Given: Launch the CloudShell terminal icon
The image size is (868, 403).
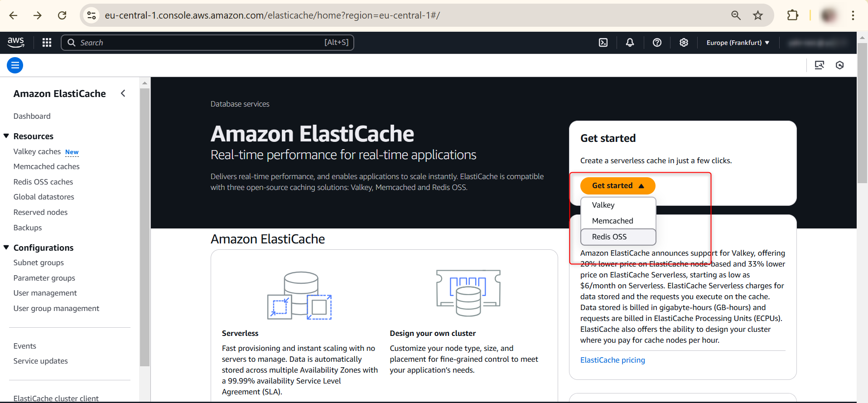Looking at the screenshot, I should click(x=603, y=43).
